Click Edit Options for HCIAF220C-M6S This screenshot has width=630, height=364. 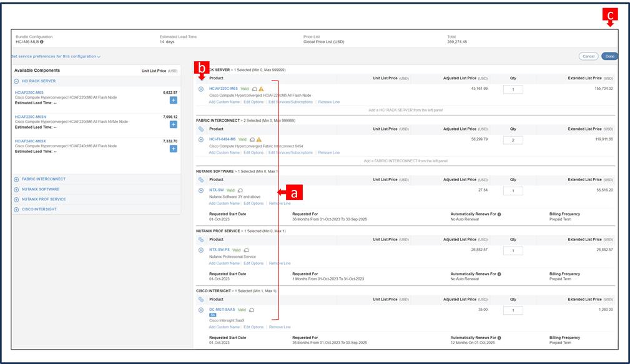point(253,102)
